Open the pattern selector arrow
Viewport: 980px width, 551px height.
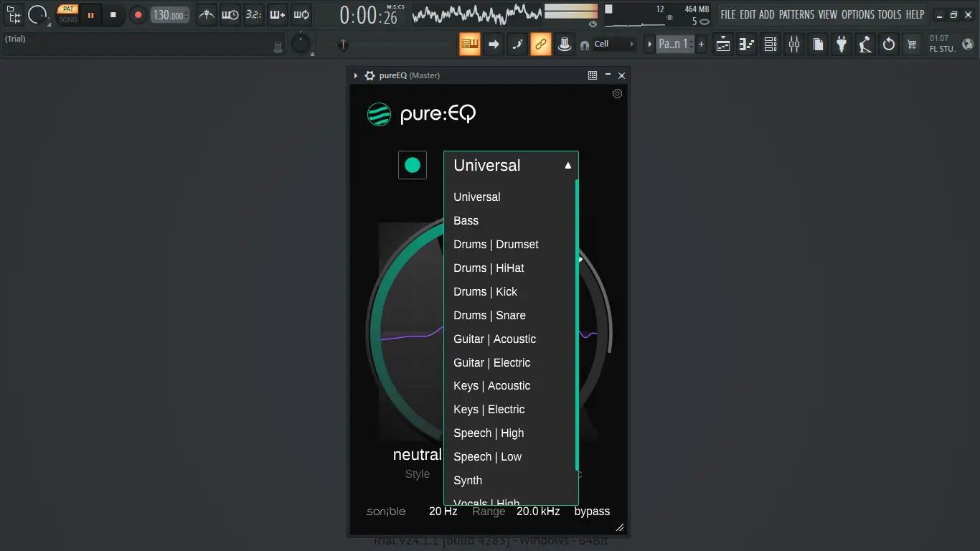[x=650, y=44]
